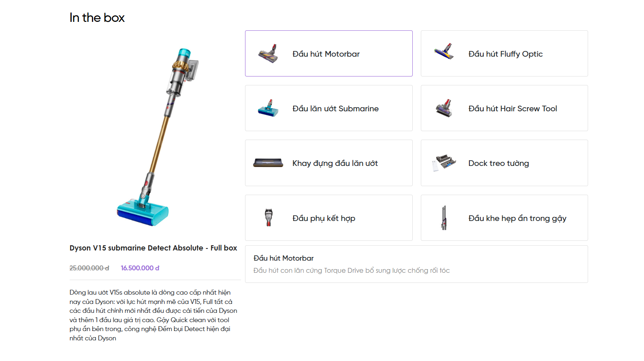Screen dimensions: 644x361
Task: Select Đầu khe hẹp ẩn trong gậy label
Action: pos(517,219)
